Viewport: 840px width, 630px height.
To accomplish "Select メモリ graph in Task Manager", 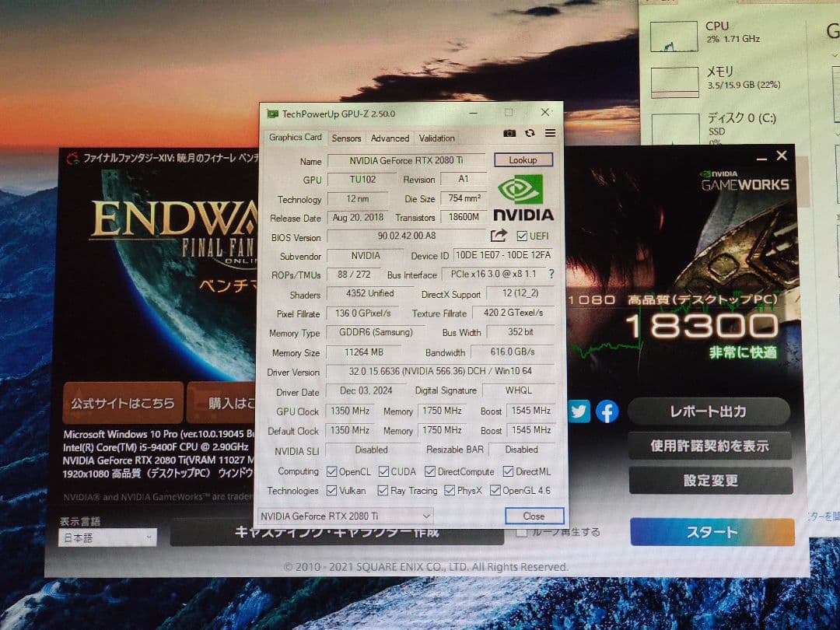I will [675, 82].
